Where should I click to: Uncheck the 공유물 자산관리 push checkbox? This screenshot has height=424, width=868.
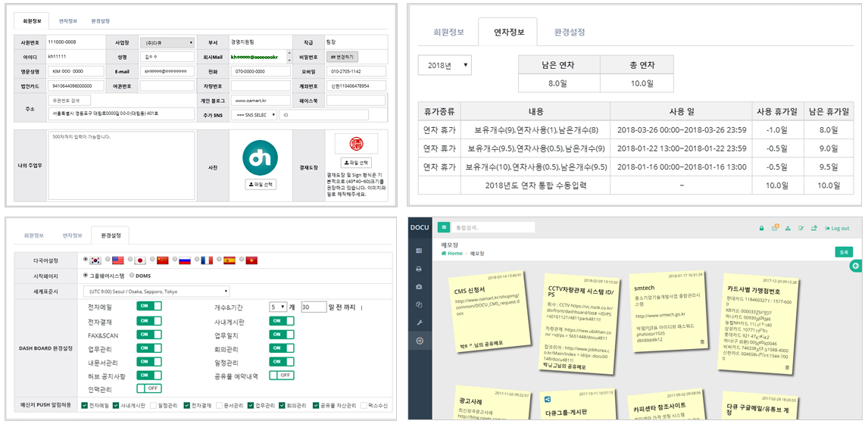click(316, 406)
